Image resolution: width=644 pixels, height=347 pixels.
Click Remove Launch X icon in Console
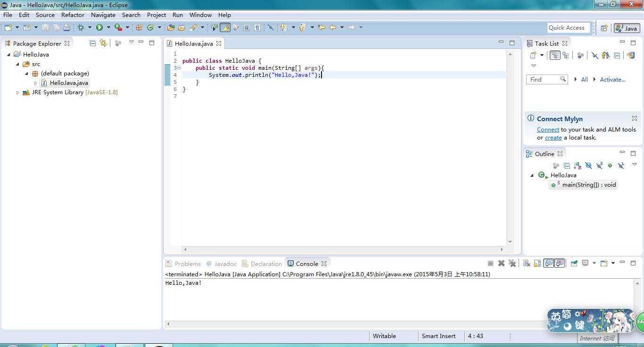click(x=501, y=264)
